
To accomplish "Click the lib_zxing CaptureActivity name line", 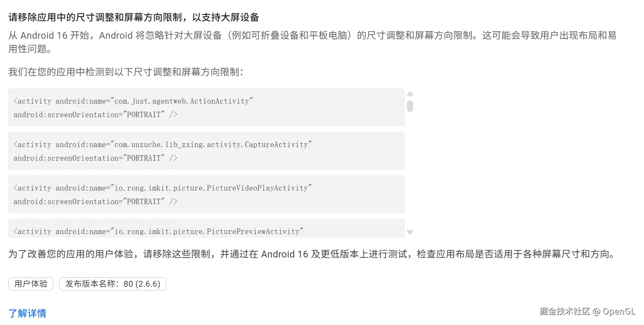I will tap(162, 144).
